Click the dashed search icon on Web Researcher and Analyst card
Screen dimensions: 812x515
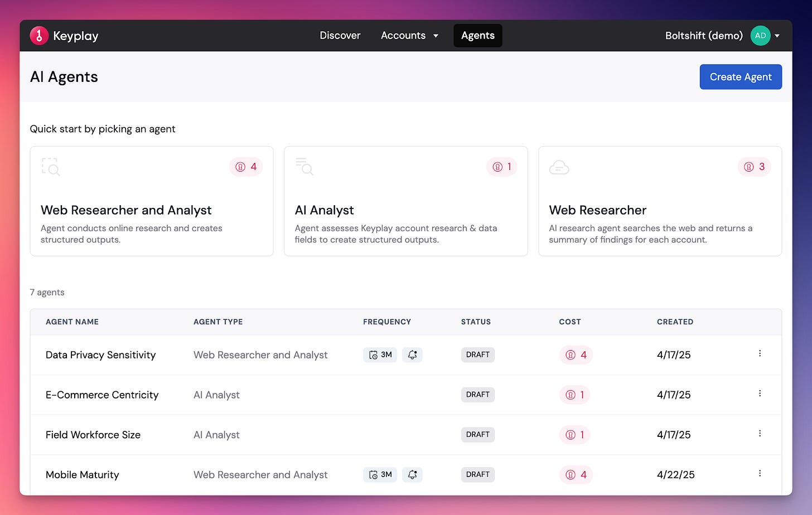[x=51, y=167]
